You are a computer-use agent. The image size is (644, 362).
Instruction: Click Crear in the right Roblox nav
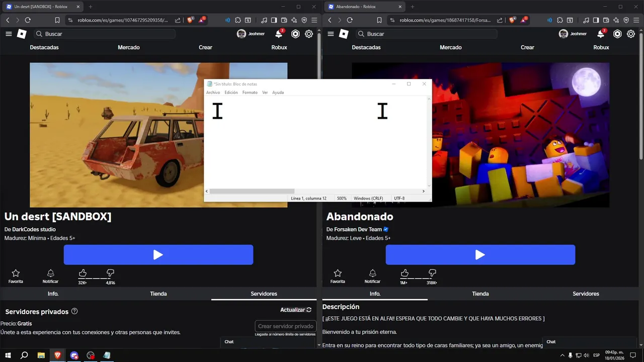click(x=527, y=47)
